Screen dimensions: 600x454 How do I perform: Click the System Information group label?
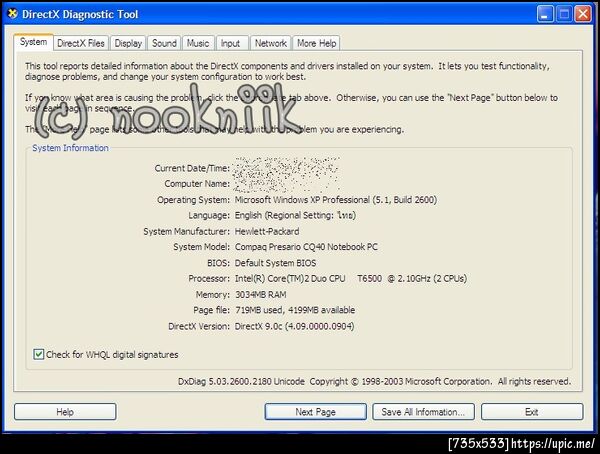pyautogui.click(x=70, y=148)
